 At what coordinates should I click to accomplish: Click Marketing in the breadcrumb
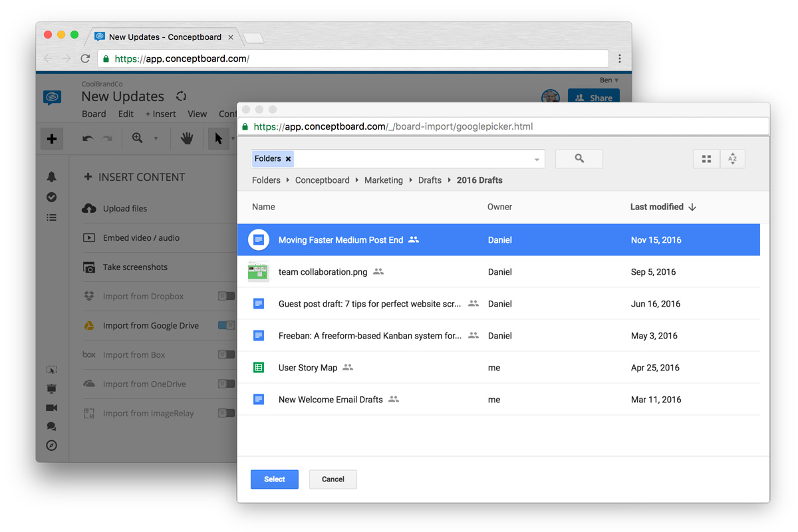384,180
